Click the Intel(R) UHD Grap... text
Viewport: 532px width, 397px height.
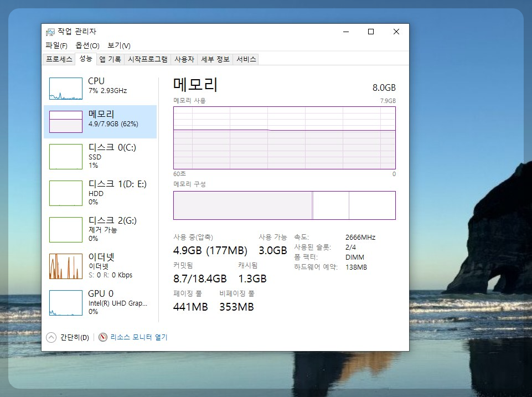[x=118, y=303]
